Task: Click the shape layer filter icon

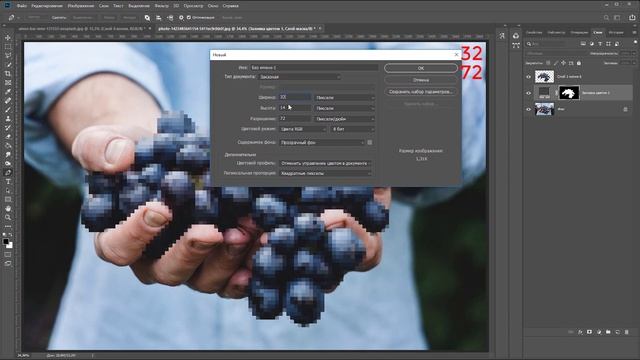Action: [609, 44]
